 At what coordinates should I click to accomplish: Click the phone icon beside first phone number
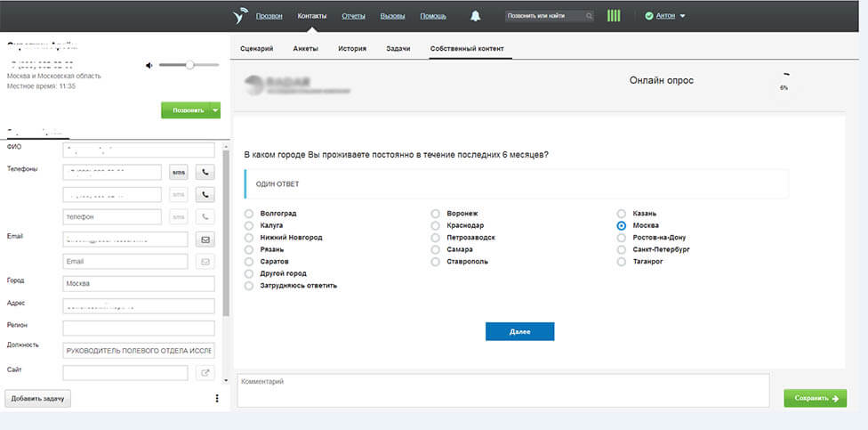click(x=205, y=172)
